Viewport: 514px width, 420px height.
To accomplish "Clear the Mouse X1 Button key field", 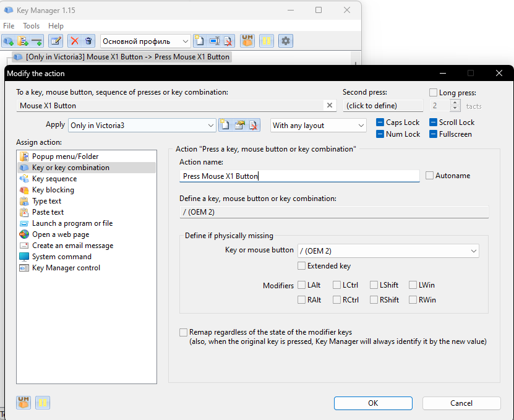I will coord(330,106).
